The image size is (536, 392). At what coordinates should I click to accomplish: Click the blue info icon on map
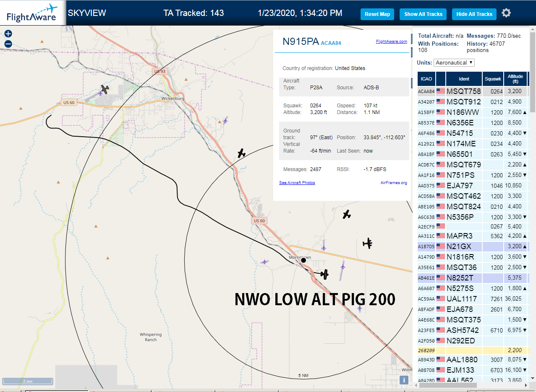click(404, 380)
